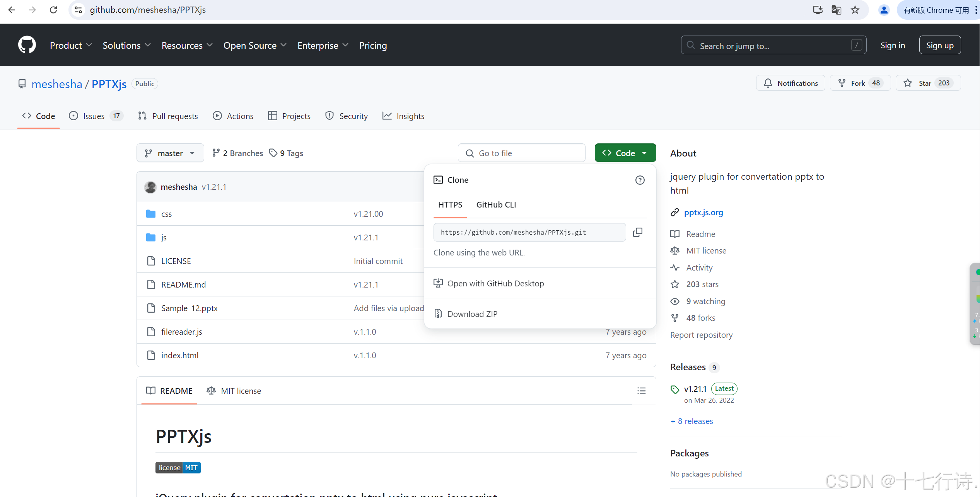Switch to the GitHub CLI tab
980x497 pixels.
pos(496,204)
